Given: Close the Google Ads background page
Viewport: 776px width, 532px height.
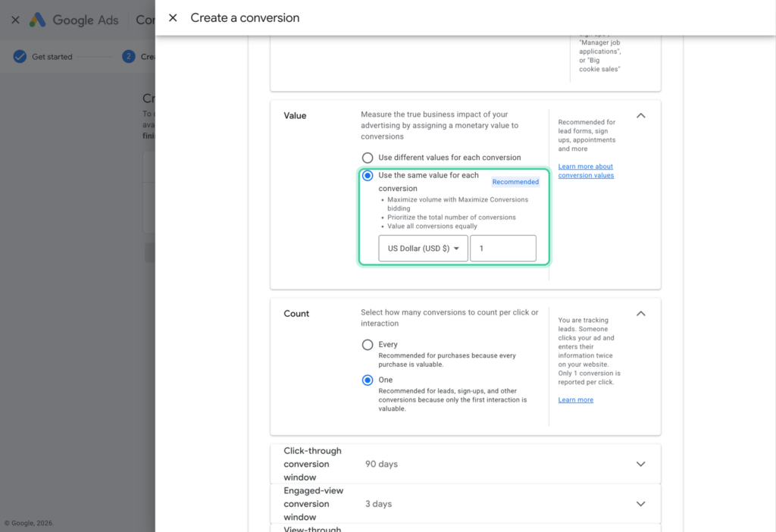Looking at the screenshot, I should [x=15, y=20].
